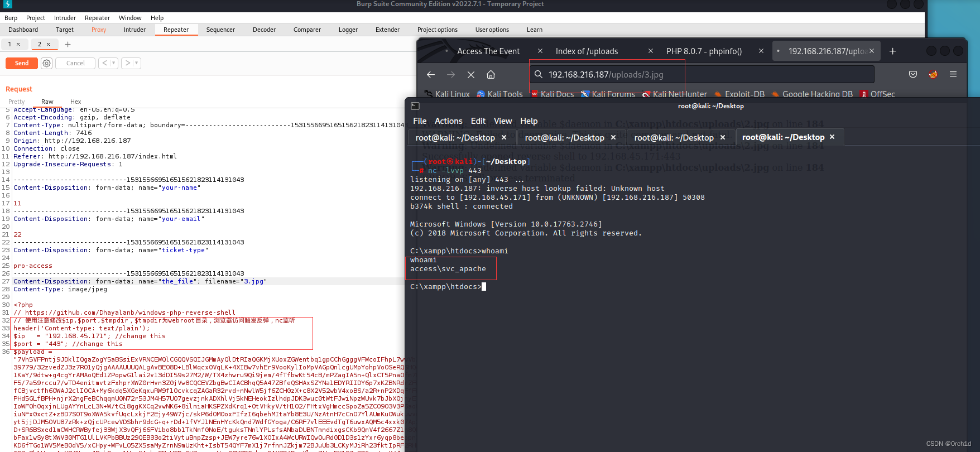The height and width of the screenshot is (452, 980).
Task: Switch to Index of /uploads browser tab
Action: [587, 51]
